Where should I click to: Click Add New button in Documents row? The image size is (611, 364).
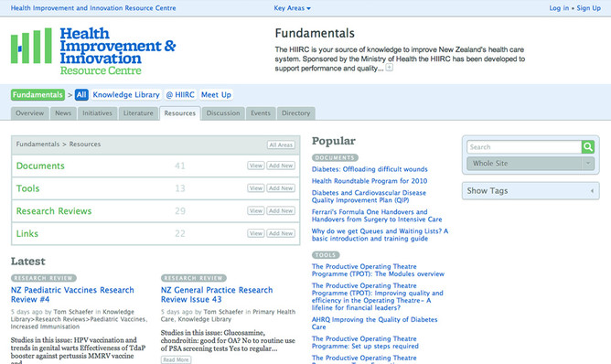281,166
